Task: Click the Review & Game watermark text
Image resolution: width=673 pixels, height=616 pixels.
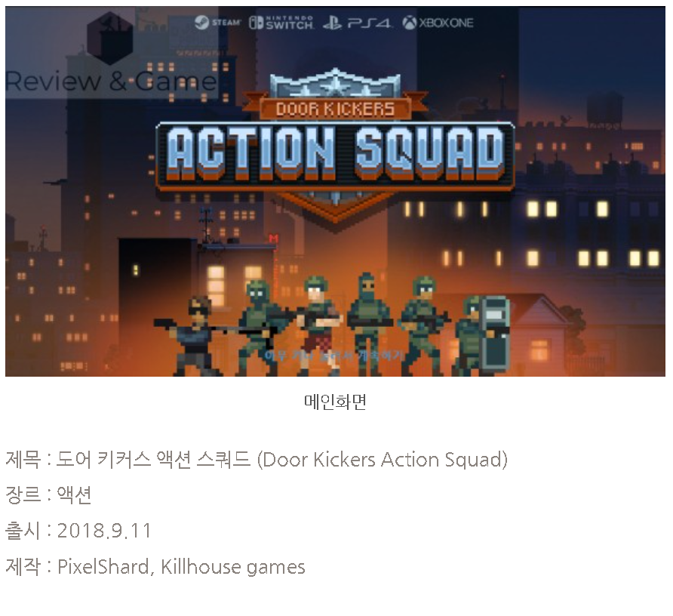Action: coord(111,81)
